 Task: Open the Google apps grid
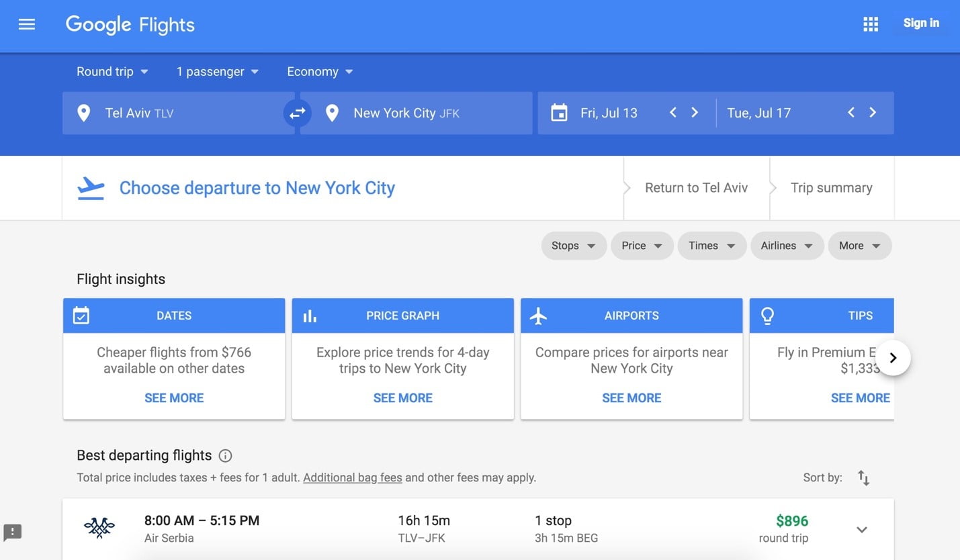871,24
